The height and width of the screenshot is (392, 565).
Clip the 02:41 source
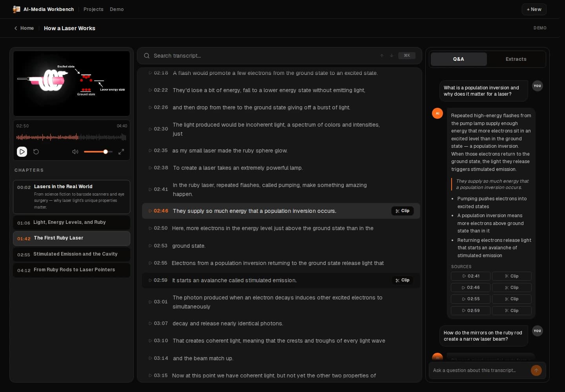tap(512, 276)
